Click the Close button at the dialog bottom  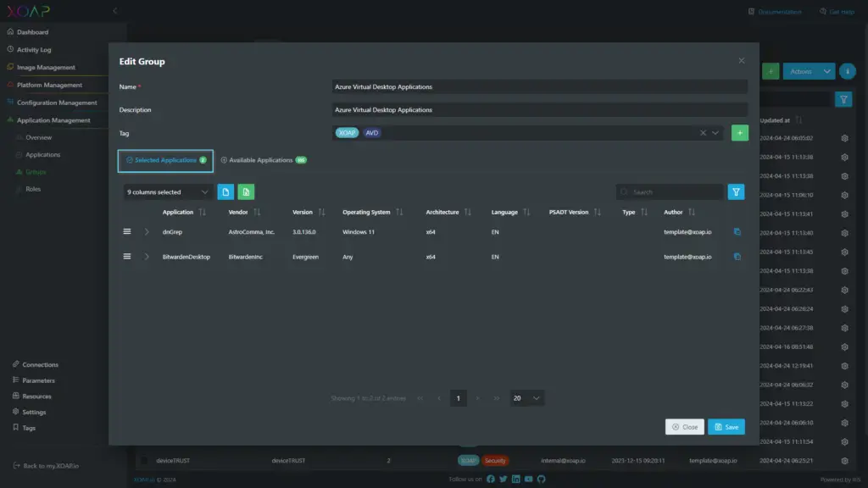click(685, 427)
